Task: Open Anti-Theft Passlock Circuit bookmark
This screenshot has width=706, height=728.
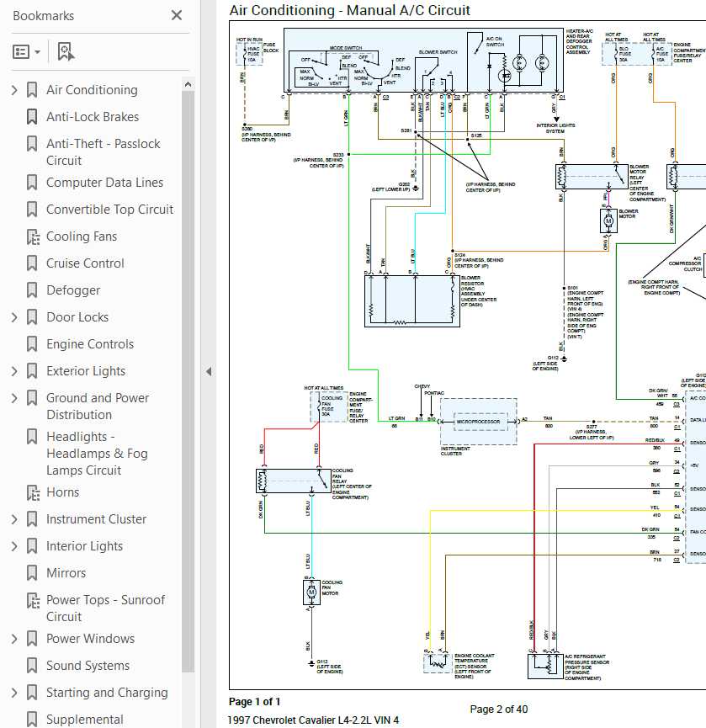Action: pyautogui.click(x=103, y=151)
